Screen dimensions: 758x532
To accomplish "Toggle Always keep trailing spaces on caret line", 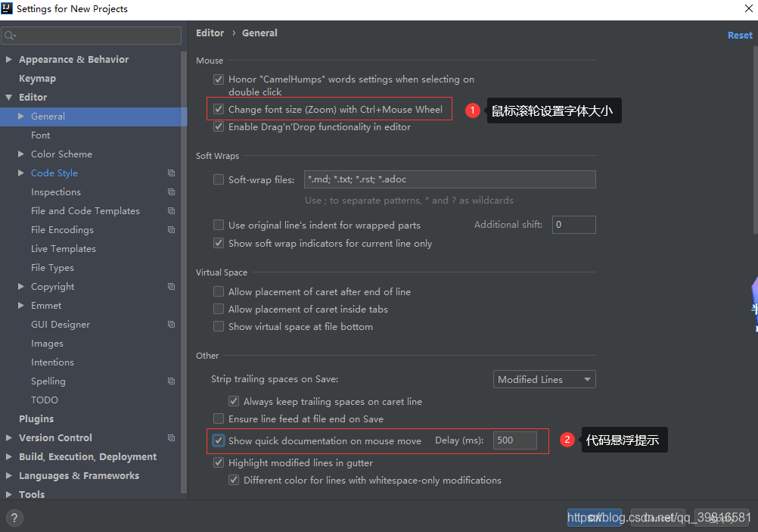I will coord(234,401).
